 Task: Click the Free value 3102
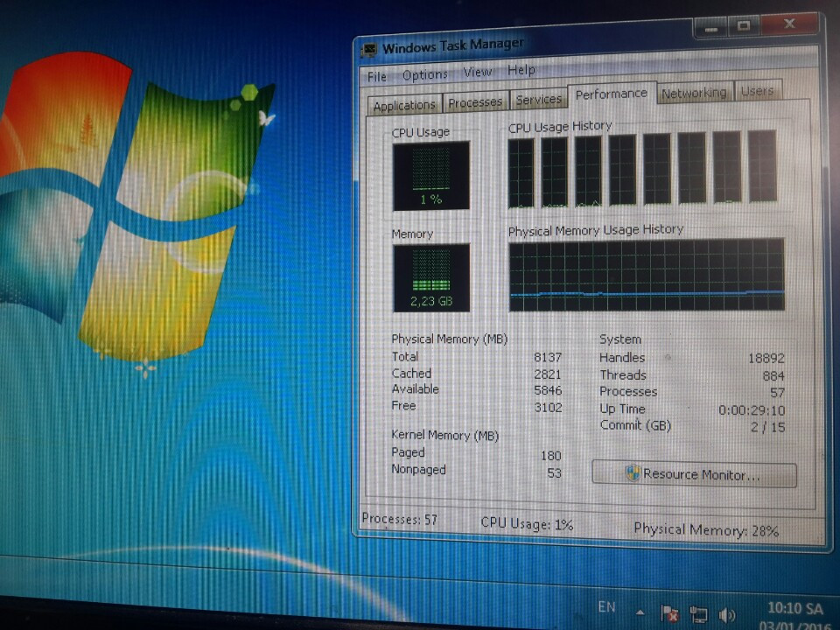(548, 408)
